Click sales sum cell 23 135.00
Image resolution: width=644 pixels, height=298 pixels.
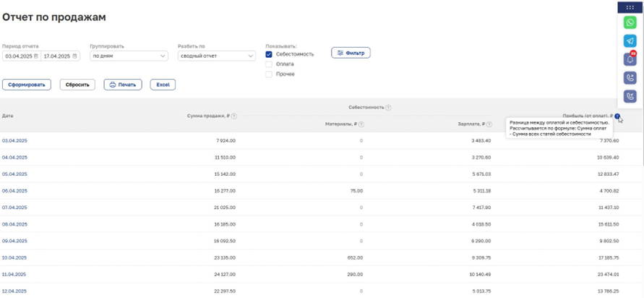pyautogui.click(x=225, y=257)
